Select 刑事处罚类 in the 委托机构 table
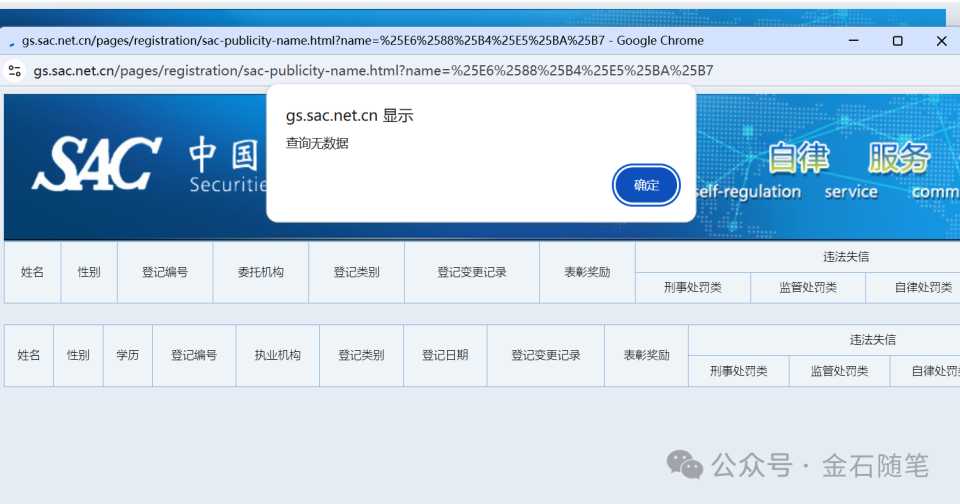 coord(692,288)
